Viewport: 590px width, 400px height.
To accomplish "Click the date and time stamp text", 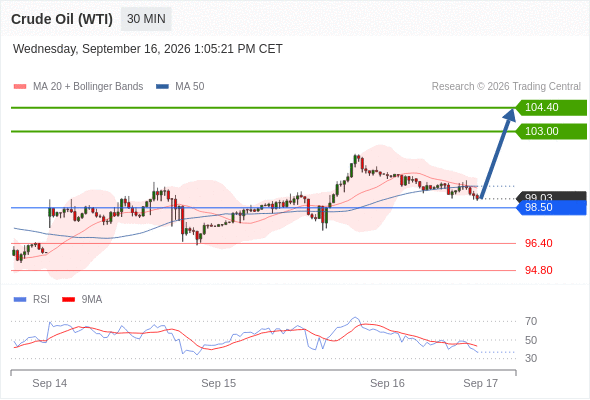I will 148,49.
